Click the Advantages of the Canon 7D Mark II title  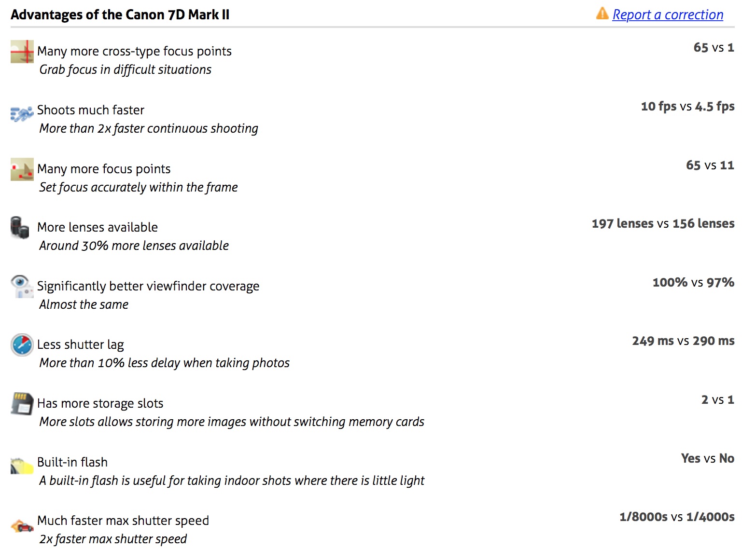pos(120,15)
